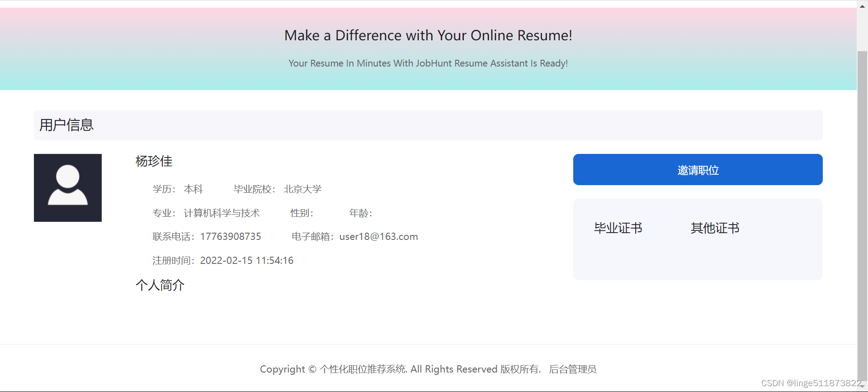
Task: Open the 后台管理员 admin link
Action: coord(572,369)
